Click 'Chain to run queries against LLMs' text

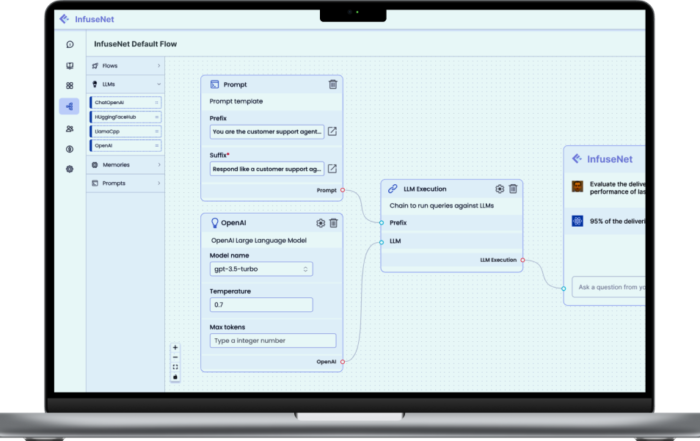click(442, 206)
